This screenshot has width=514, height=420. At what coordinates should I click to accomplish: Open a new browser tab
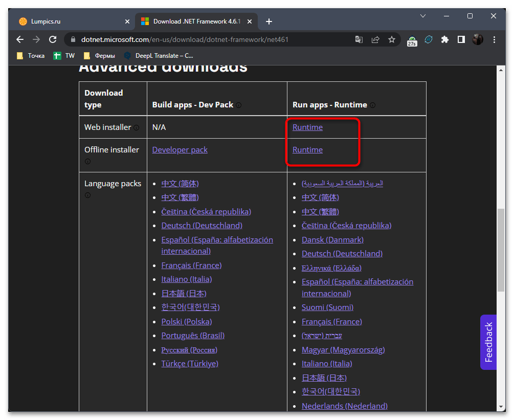pos(269,21)
